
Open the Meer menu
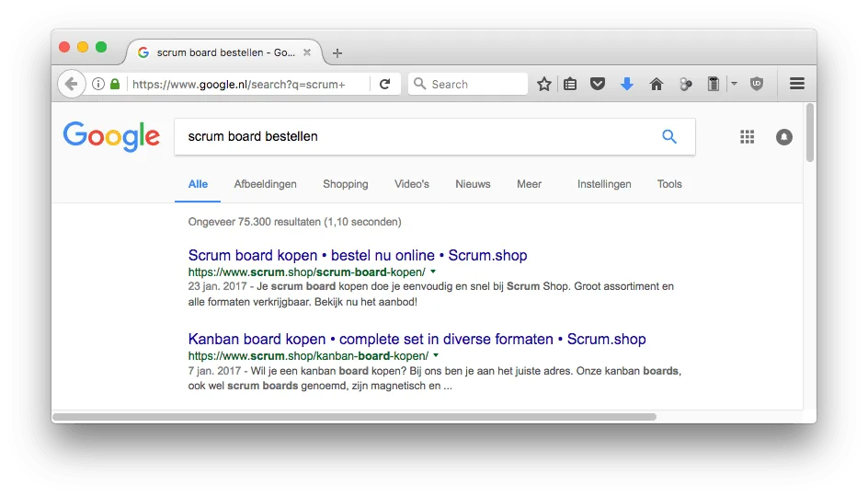click(x=530, y=184)
